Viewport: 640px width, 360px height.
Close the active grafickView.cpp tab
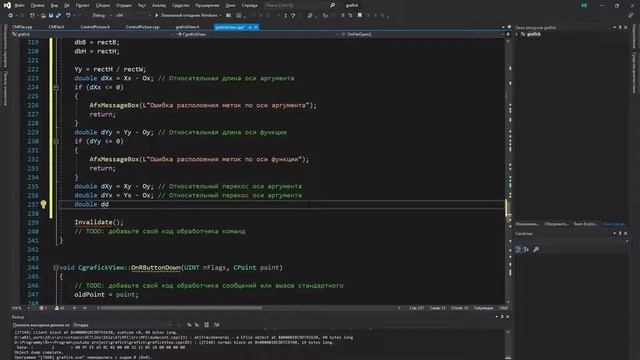(256, 27)
